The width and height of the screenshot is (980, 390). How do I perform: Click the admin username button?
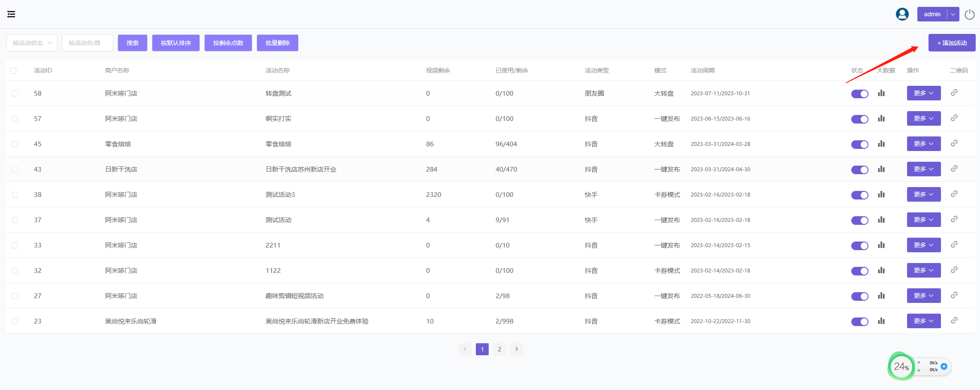click(x=932, y=14)
